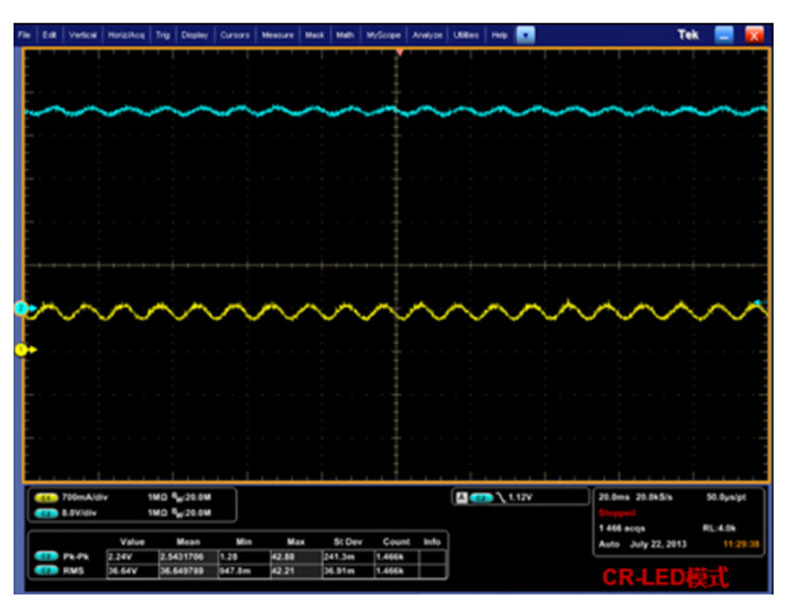Click the 20.0ms horizontal timebase readout
Screen dimensions: 790x611
coord(611,496)
